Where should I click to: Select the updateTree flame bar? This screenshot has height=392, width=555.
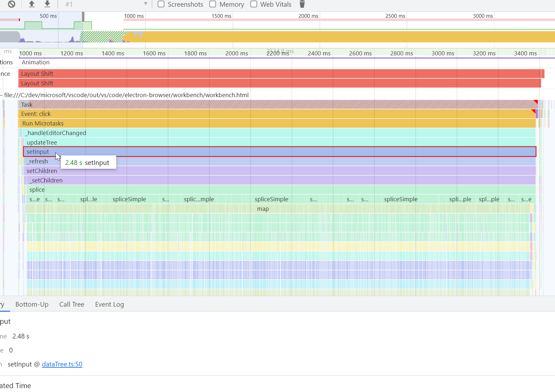[x=279, y=142]
